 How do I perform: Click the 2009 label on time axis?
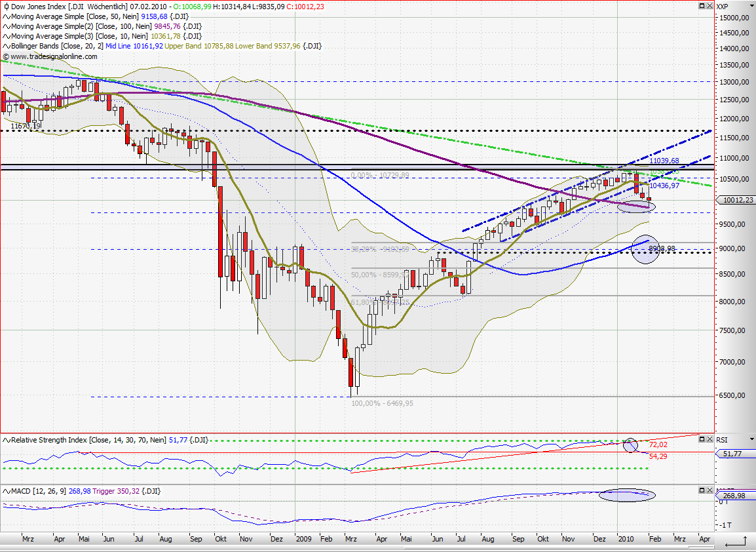pyautogui.click(x=304, y=538)
